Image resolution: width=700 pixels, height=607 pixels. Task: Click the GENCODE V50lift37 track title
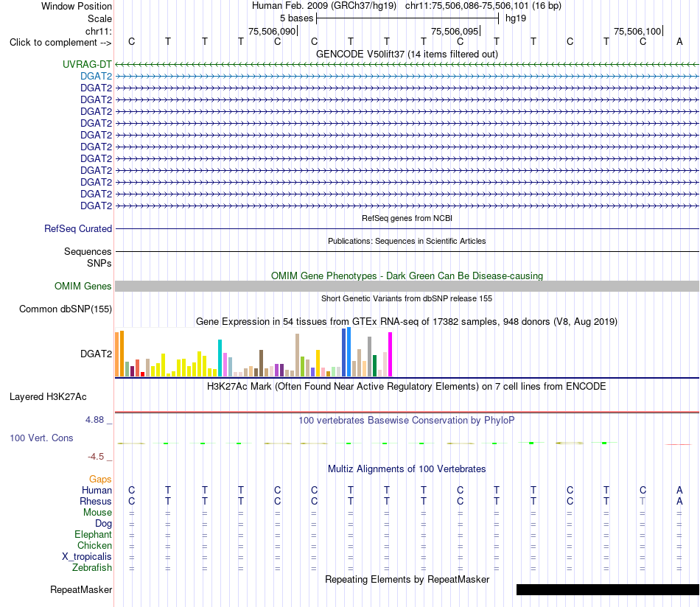[407, 54]
